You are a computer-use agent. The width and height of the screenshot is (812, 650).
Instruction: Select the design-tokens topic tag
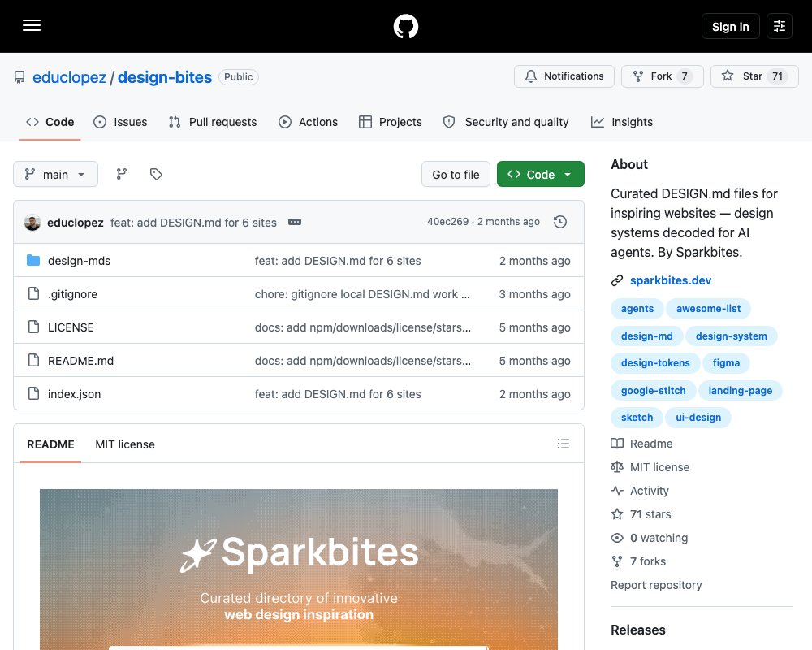[x=655, y=363]
